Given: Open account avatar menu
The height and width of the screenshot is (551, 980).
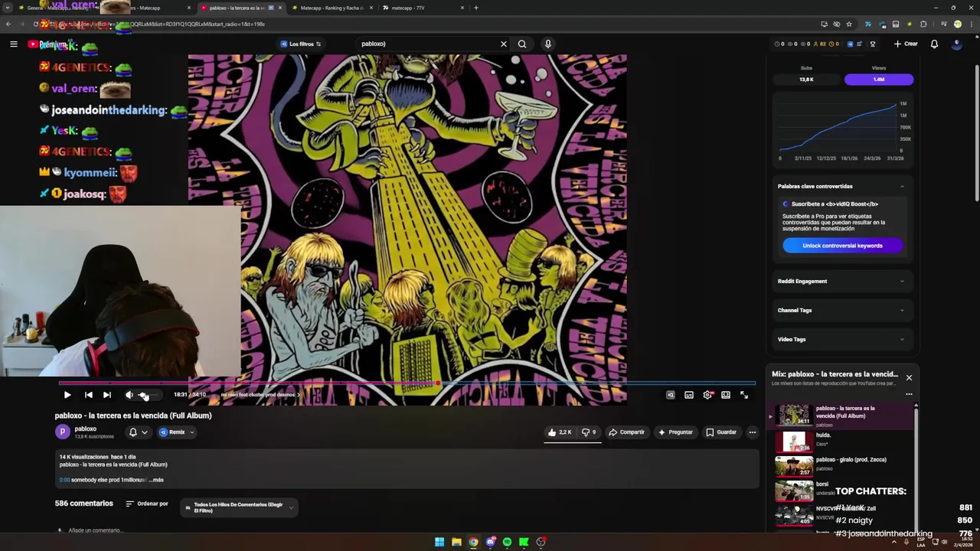Looking at the screenshot, I should [x=956, y=44].
